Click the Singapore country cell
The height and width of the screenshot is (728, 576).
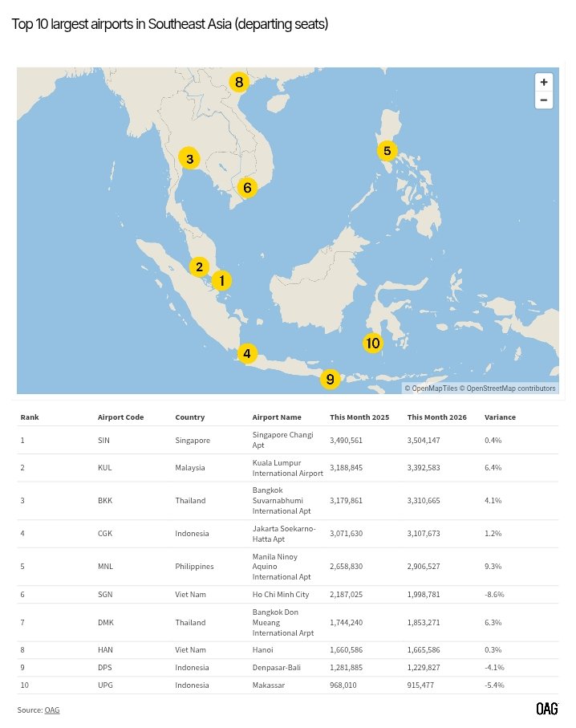point(193,440)
